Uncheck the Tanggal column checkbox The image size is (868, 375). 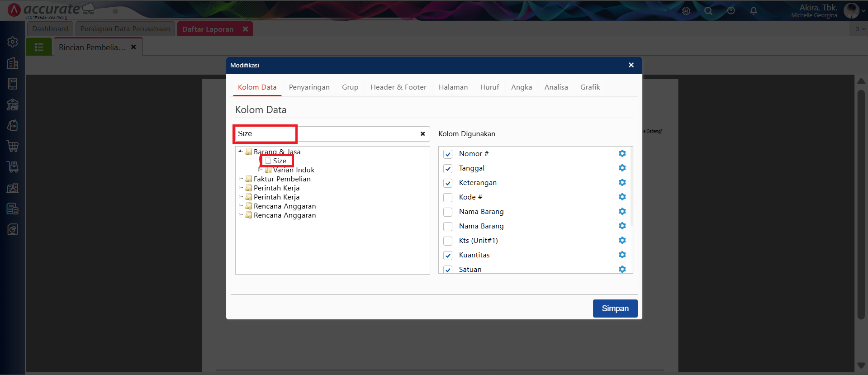(448, 169)
